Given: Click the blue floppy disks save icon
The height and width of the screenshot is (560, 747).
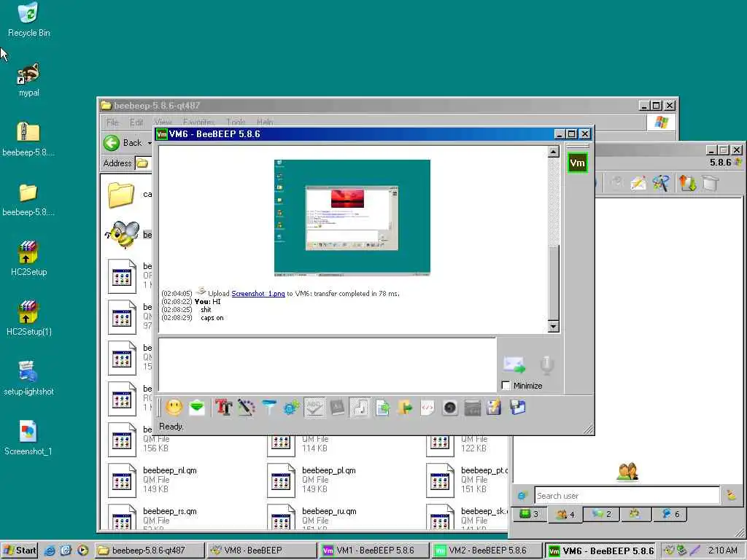Looking at the screenshot, I should [x=517, y=408].
